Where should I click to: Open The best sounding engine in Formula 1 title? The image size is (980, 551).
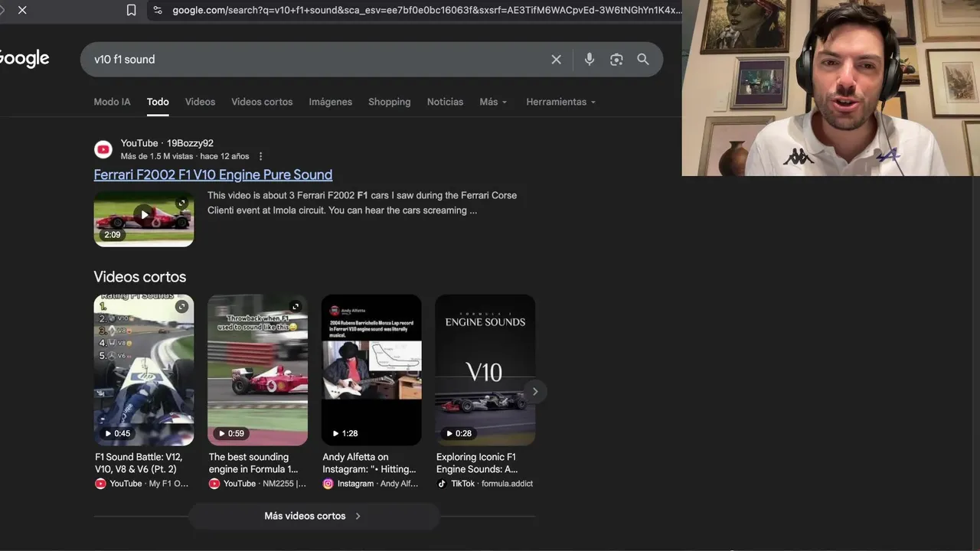tap(253, 463)
